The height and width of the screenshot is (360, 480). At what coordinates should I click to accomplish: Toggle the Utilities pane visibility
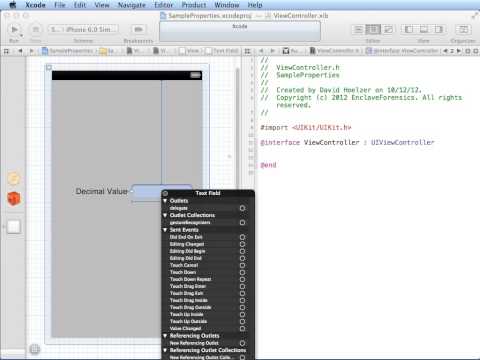(x=439, y=29)
